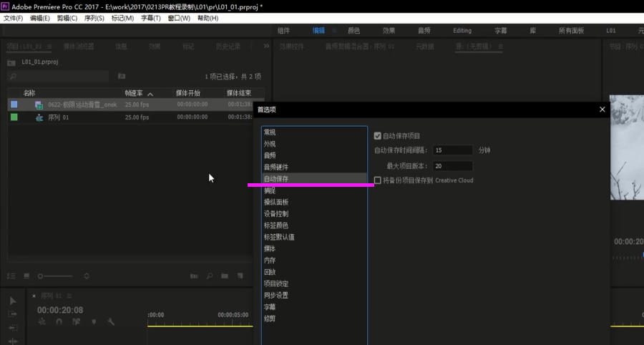Open the 编辑(E) menu
Viewport: 644px width, 345px height.
click(x=40, y=18)
